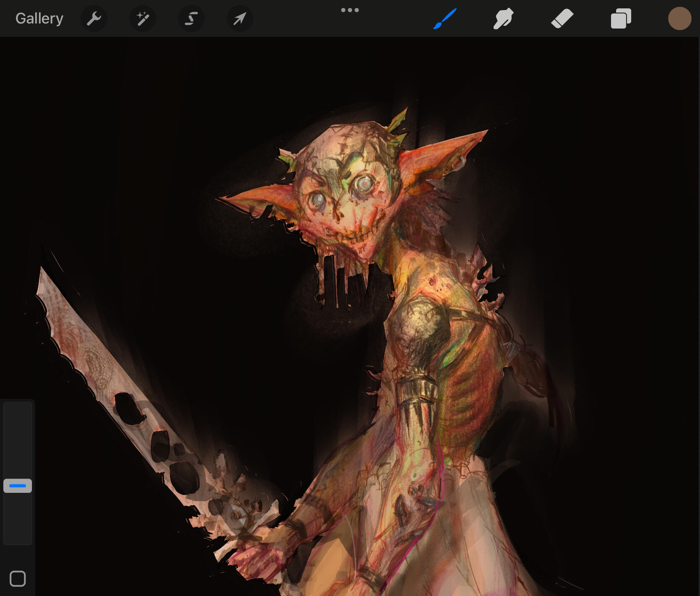Image resolution: width=700 pixels, height=596 pixels.
Task: Select the Brush tool
Action: (x=445, y=18)
